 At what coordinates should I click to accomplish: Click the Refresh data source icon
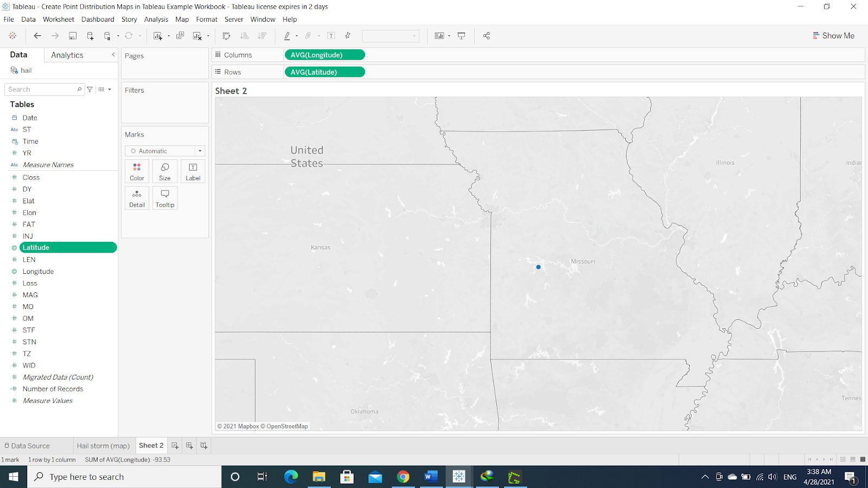tap(129, 36)
